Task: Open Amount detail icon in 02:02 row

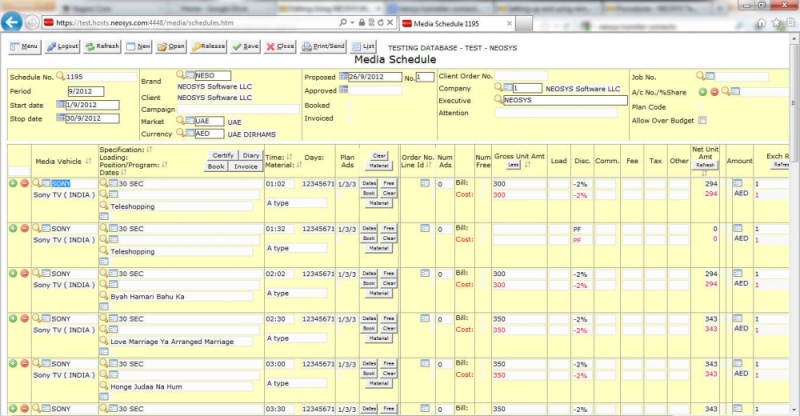Action: (x=738, y=273)
